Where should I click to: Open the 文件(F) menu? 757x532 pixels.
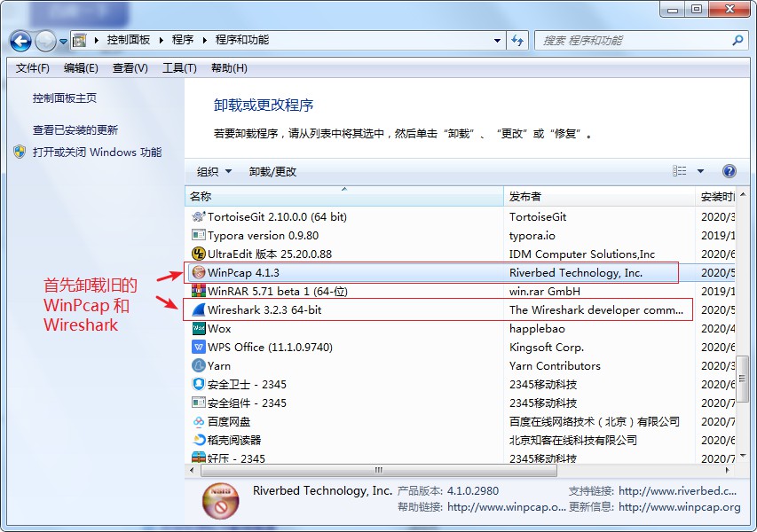(32, 68)
